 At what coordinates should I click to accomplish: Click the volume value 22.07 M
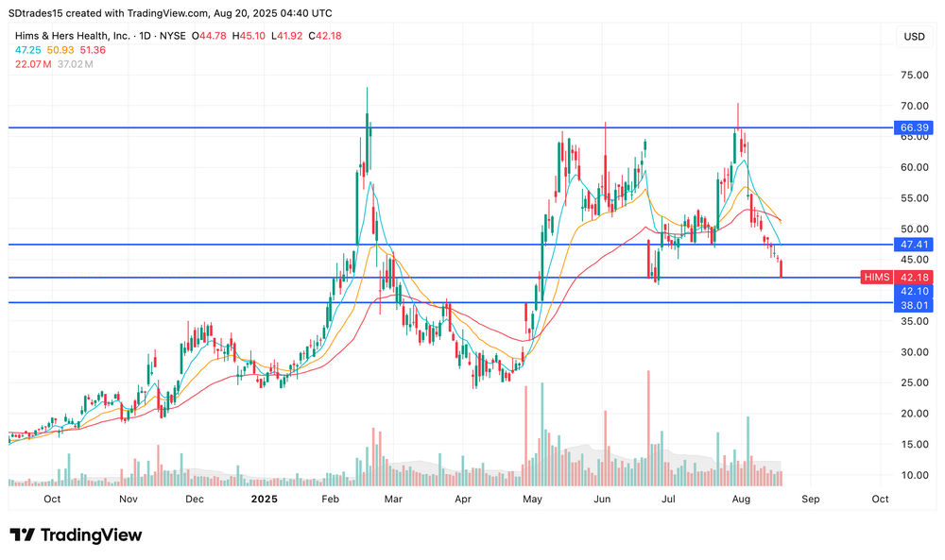(32, 64)
